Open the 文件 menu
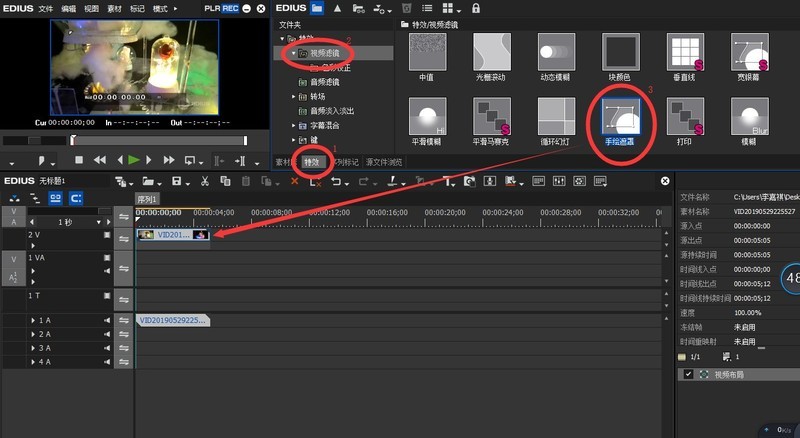The image size is (800, 438). click(47, 8)
